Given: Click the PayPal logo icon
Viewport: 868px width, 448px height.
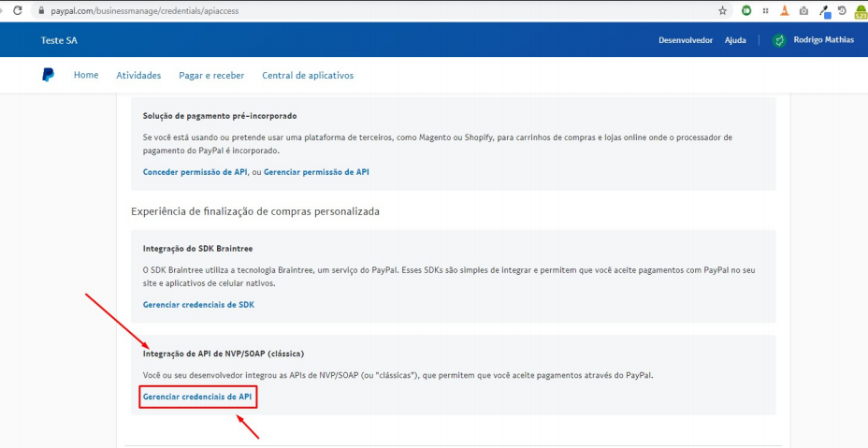Looking at the screenshot, I should click(x=48, y=75).
